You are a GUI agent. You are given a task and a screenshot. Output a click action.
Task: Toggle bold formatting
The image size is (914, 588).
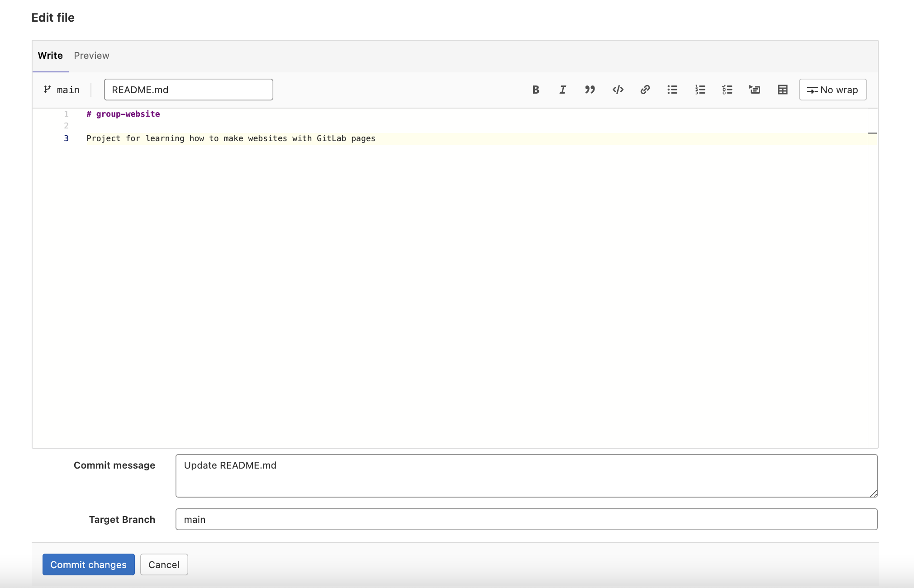pyautogui.click(x=536, y=90)
